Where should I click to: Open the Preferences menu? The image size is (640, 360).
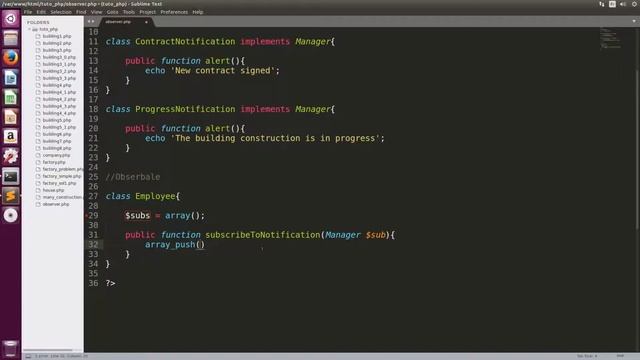[x=174, y=12]
